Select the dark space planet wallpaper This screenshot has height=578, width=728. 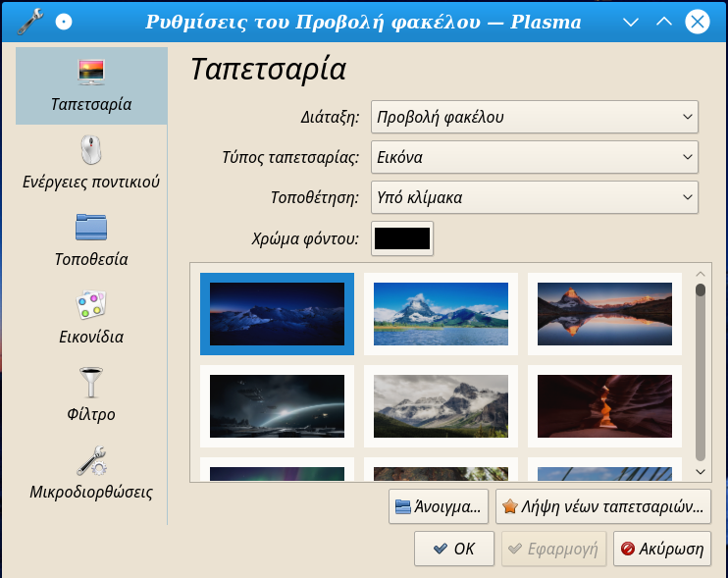pos(278,406)
